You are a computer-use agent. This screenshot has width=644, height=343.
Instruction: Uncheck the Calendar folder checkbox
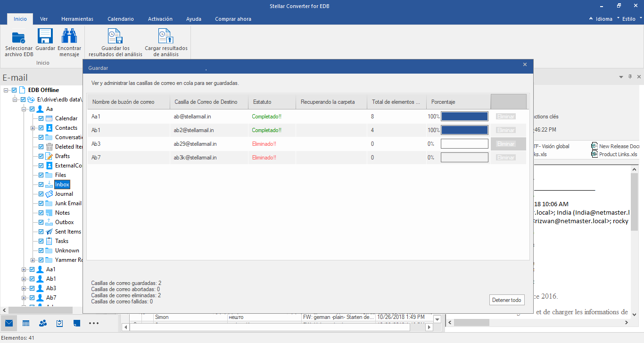[x=41, y=118]
